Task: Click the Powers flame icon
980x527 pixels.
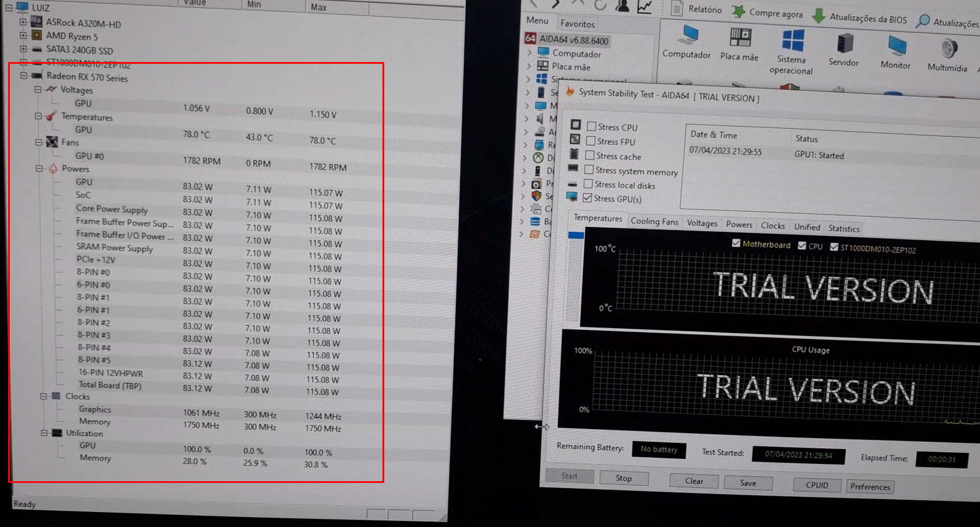Action: 53,168
